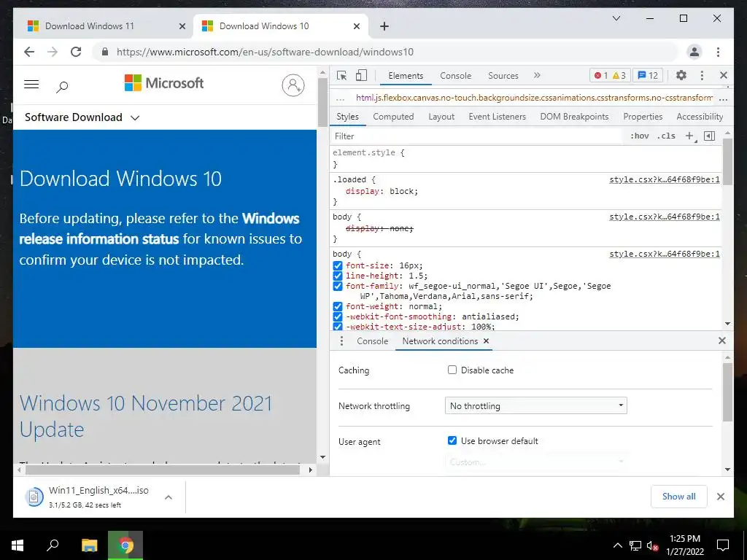Click the Microsoft site search magnifier
Viewport: 747px width, 560px height.
(63, 87)
